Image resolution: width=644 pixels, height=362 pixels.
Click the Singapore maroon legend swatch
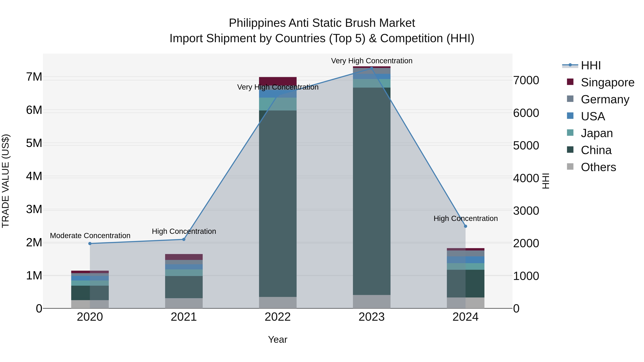click(570, 82)
